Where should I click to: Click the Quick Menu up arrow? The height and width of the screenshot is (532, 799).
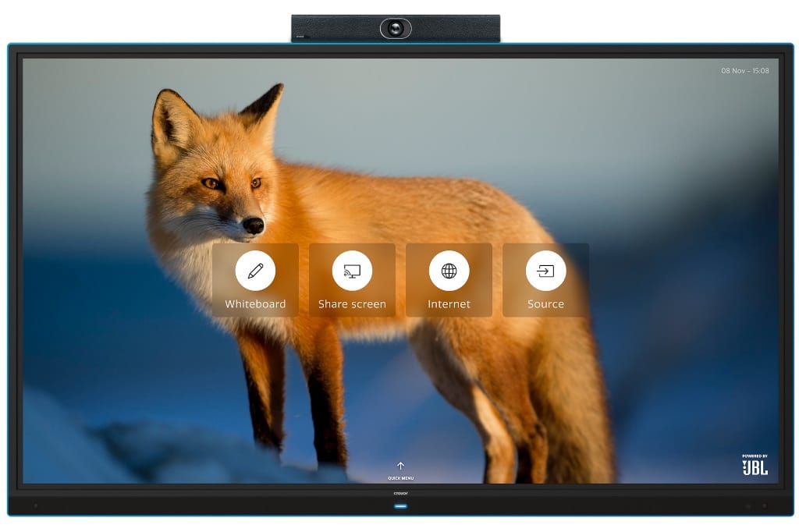[400, 466]
